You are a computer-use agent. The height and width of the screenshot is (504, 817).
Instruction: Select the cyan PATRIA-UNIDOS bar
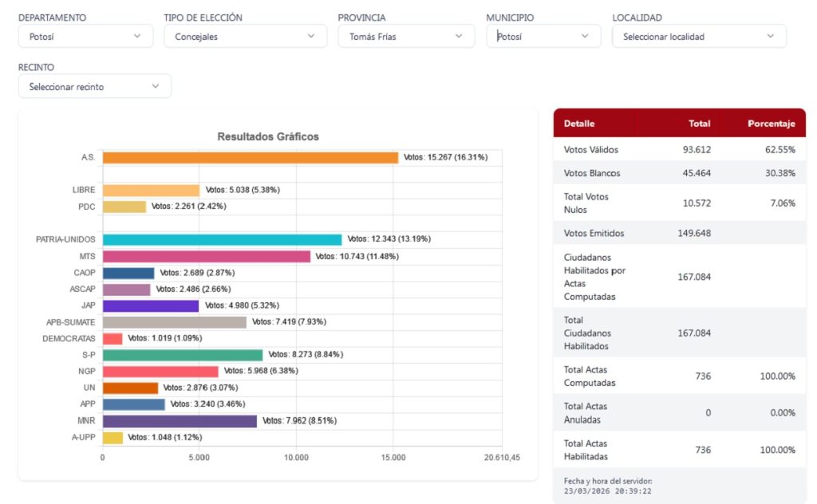coord(222,239)
